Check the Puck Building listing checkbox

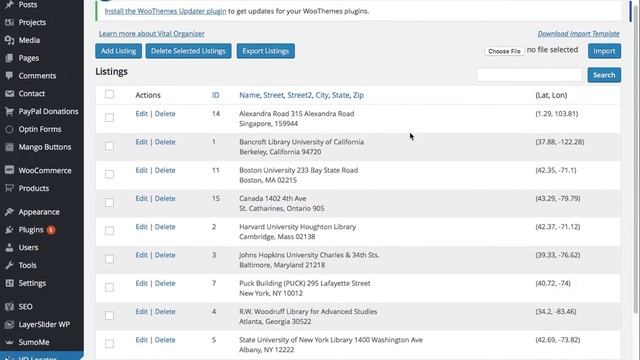pyautogui.click(x=109, y=287)
